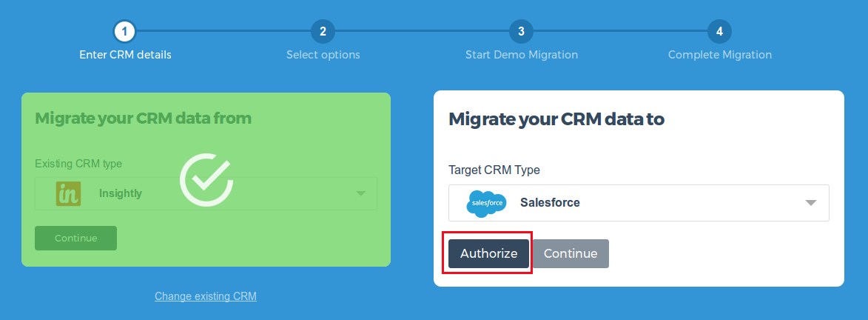Click the Existing CRM type label
The width and height of the screenshot is (868, 320).
click(78, 164)
